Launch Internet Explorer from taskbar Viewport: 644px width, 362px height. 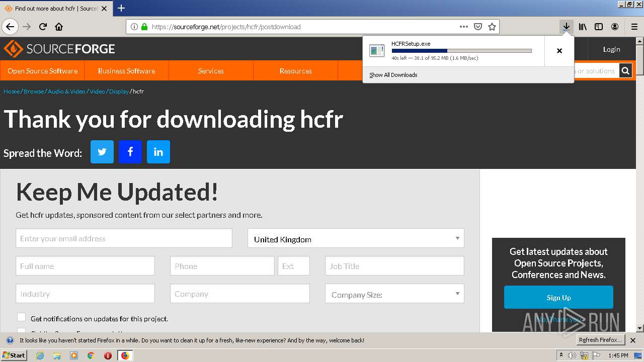(x=40, y=355)
